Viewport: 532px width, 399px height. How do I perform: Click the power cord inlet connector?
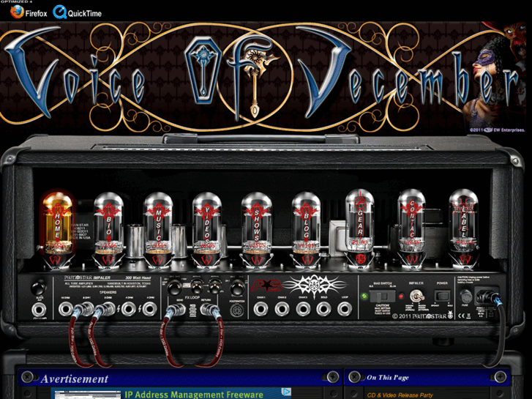pos(487,296)
